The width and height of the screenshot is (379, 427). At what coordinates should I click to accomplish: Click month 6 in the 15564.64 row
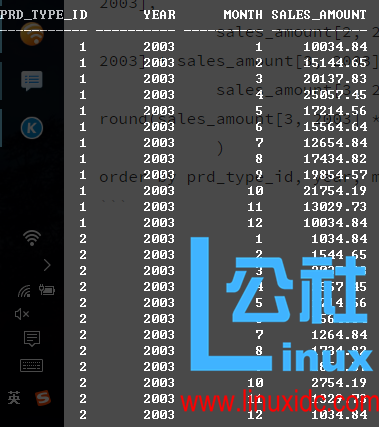(x=259, y=127)
